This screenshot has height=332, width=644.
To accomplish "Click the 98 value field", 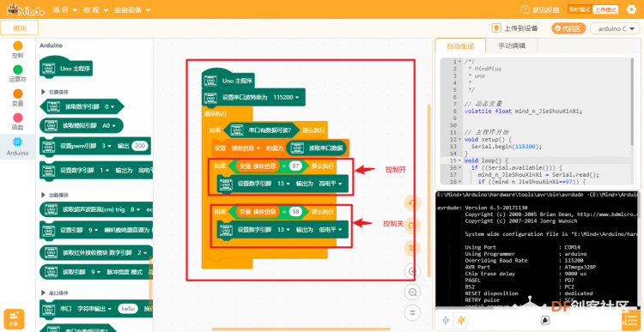I will [x=295, y=212].
